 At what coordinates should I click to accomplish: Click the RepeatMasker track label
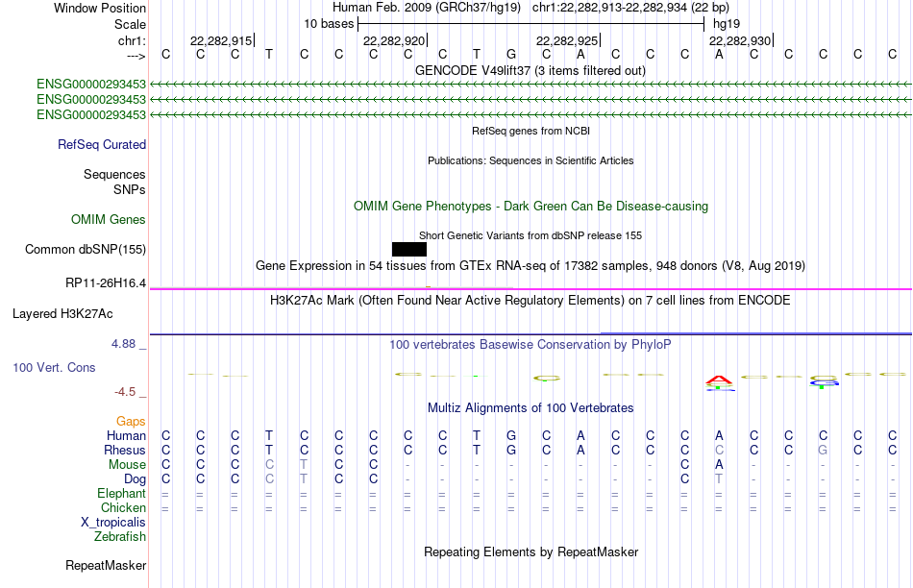point(106,565)
